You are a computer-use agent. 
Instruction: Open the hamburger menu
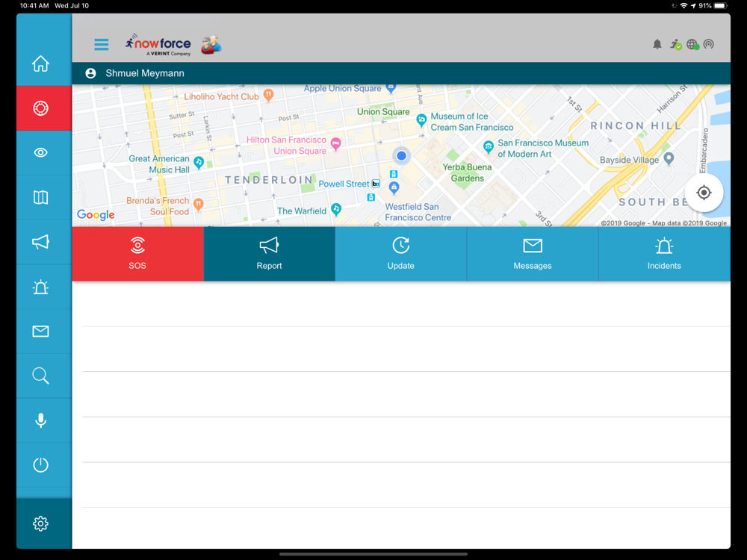(x=102, y=44)
